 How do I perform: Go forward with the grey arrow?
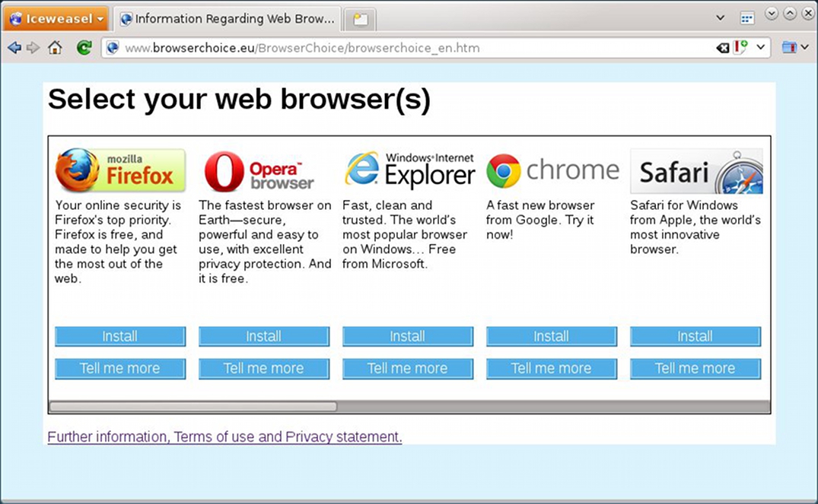33,48
